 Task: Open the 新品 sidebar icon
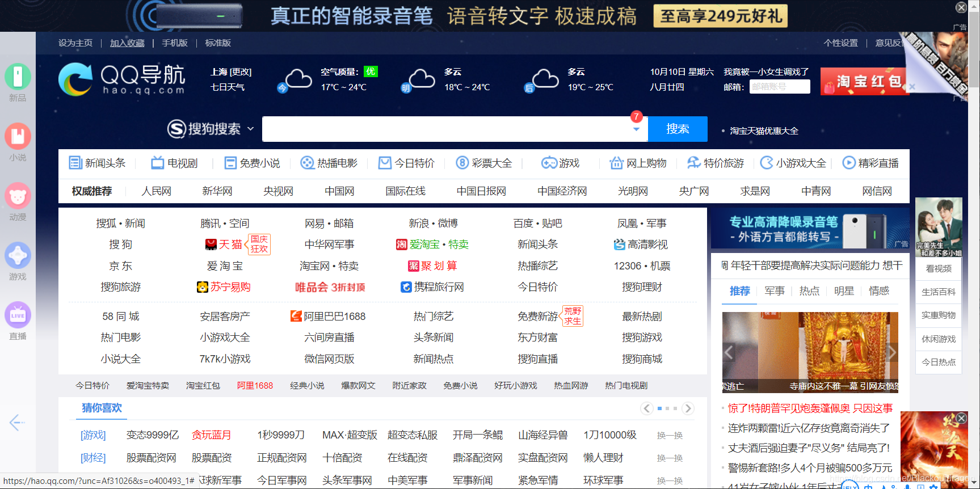pyautogui.click(x=18, y=77)
